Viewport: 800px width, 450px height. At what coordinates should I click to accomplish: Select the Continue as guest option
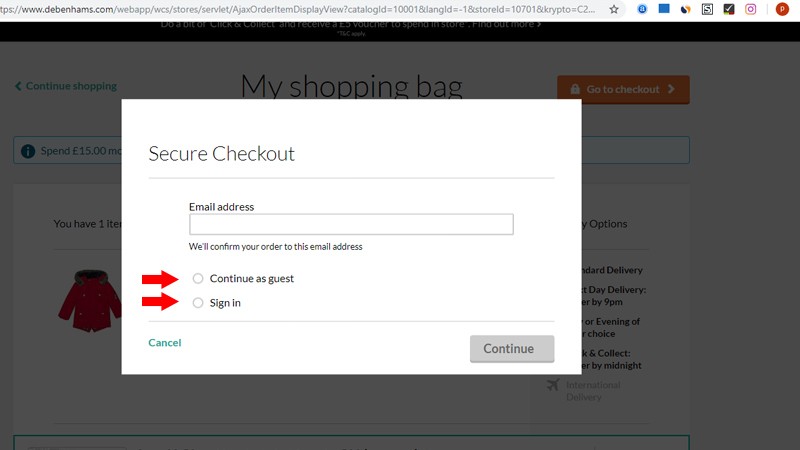[x=198, y=279]
